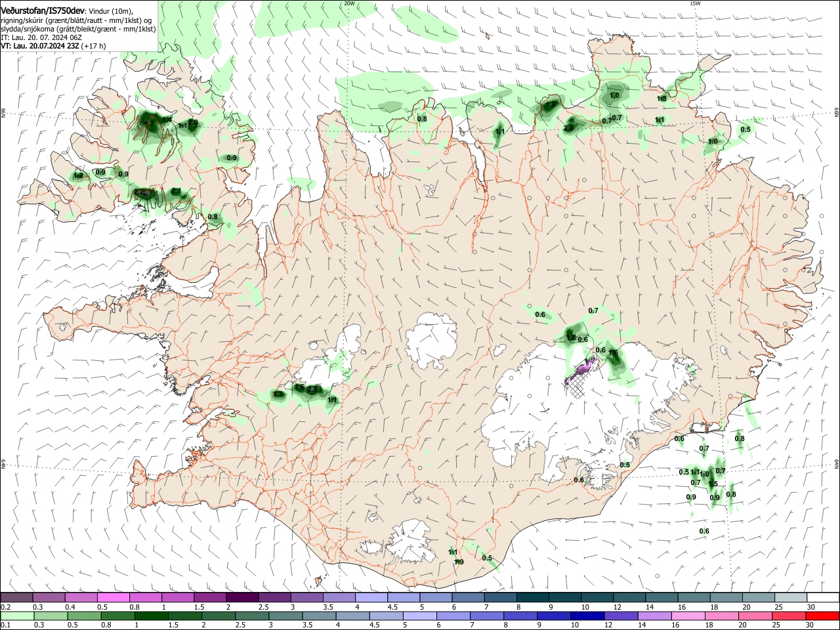Click the 2.9 precipitation value on the map
This screenshot has width=840, height=630.
(x=313, y=389)
